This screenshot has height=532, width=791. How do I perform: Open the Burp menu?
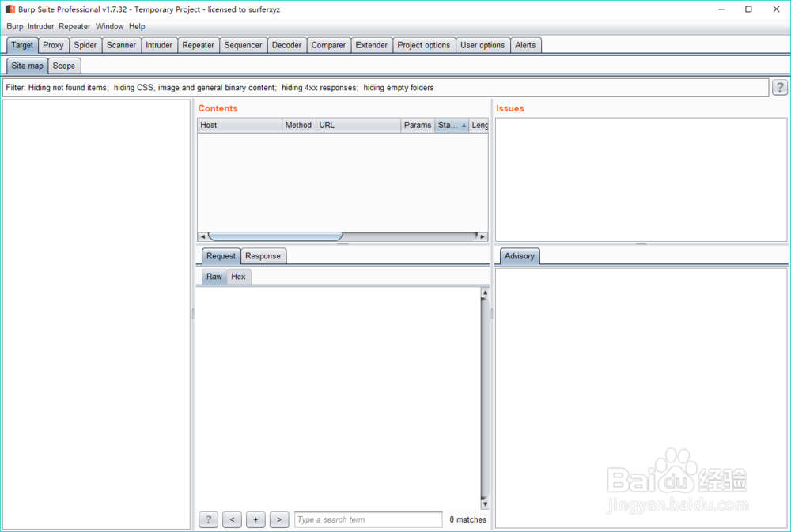pos(14,26)
